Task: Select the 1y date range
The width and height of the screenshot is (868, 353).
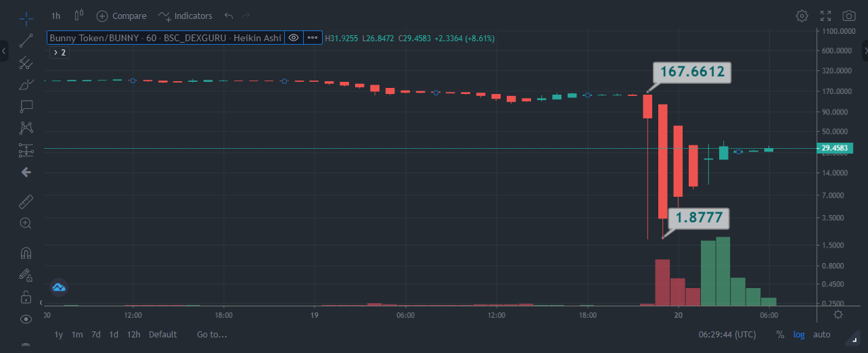Action: (x=59, y=334)
